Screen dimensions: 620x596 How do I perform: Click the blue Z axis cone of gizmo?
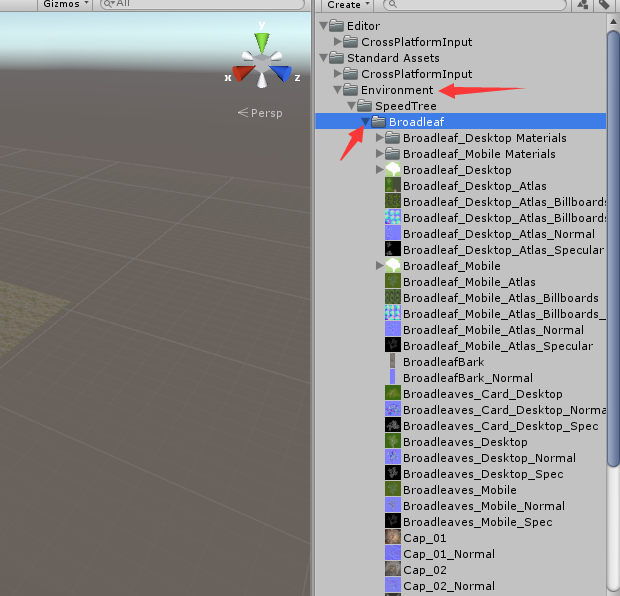281,73
